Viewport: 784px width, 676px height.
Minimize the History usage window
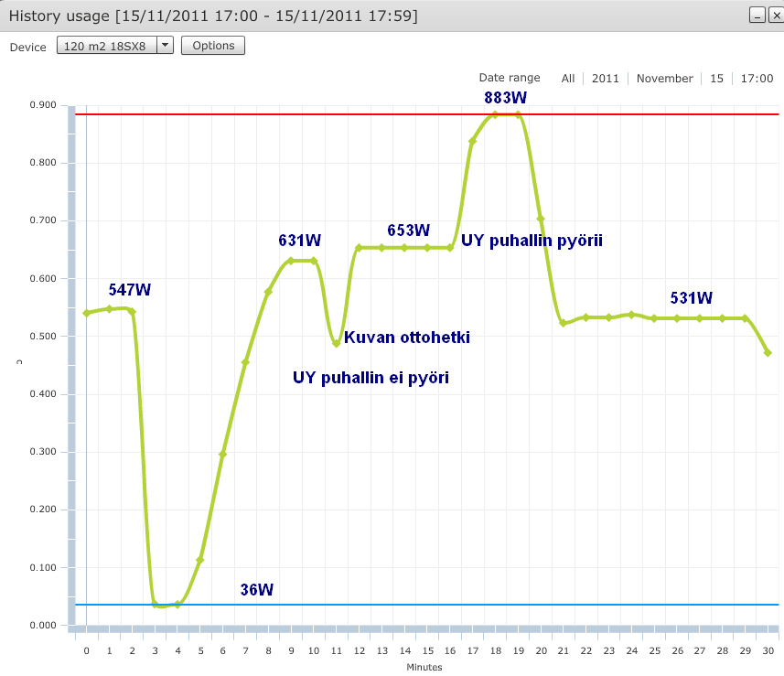757,16
